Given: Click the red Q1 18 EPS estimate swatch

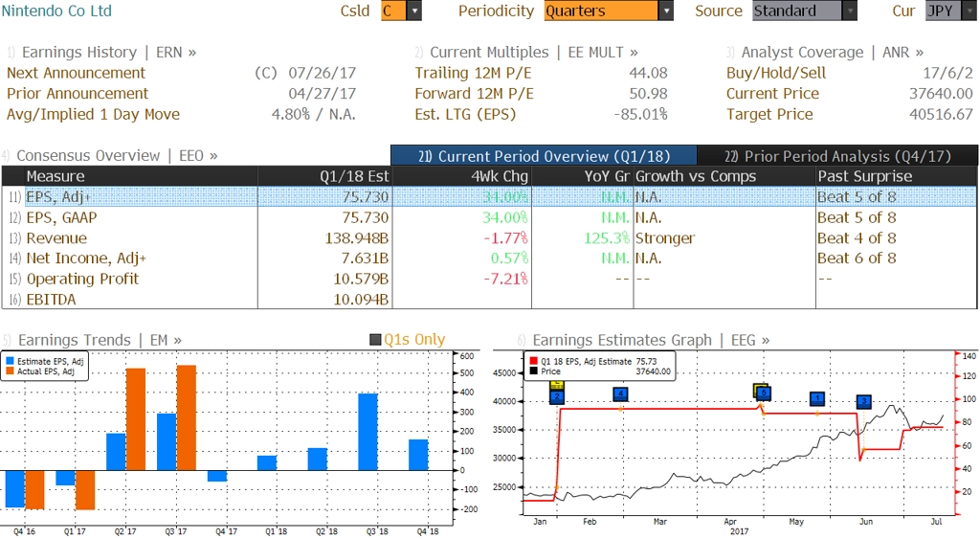Looking at the screenshot, I should point(533,362).
